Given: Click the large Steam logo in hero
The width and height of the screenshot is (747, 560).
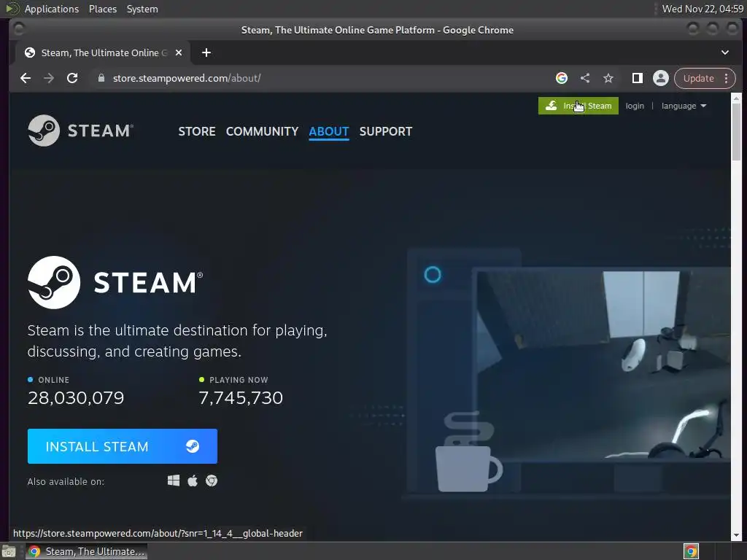Looking at the screenshot, I should pos(115,282).
